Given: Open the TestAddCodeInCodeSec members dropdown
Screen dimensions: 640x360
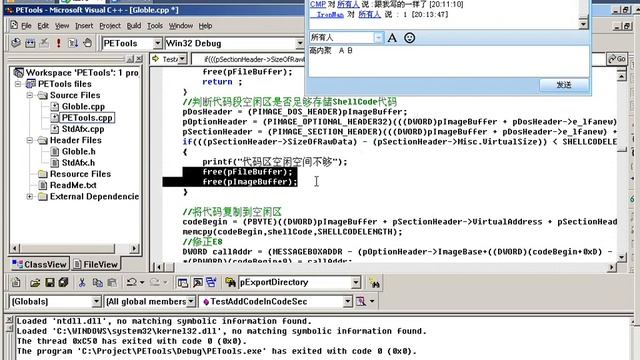Looking at the screenshot, I should coord(347,302).
